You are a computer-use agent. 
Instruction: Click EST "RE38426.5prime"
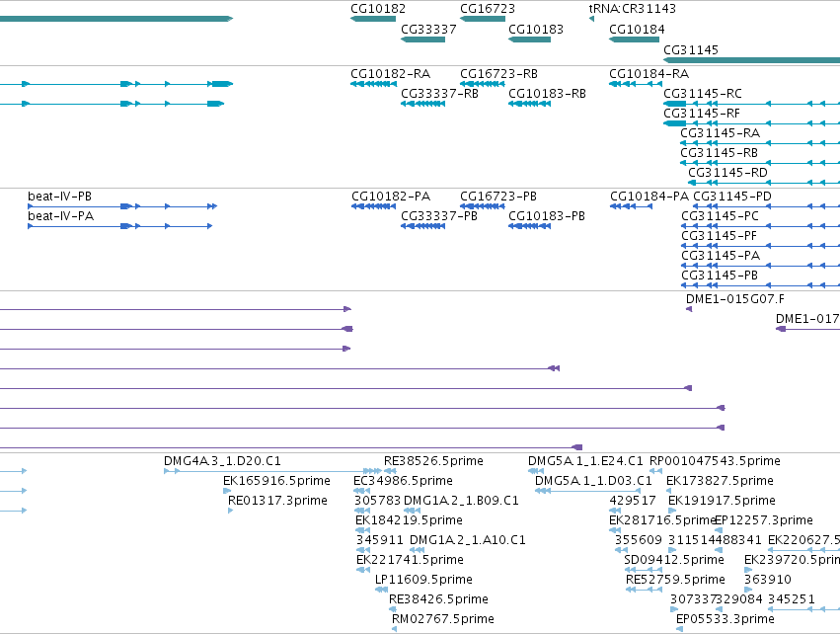438,600
